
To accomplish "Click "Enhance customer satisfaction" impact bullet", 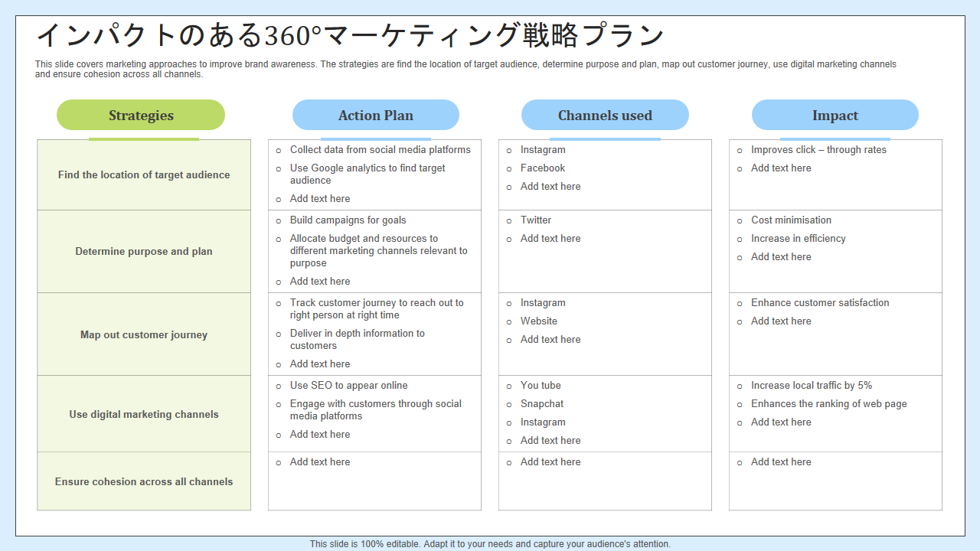I will point(820,303).
